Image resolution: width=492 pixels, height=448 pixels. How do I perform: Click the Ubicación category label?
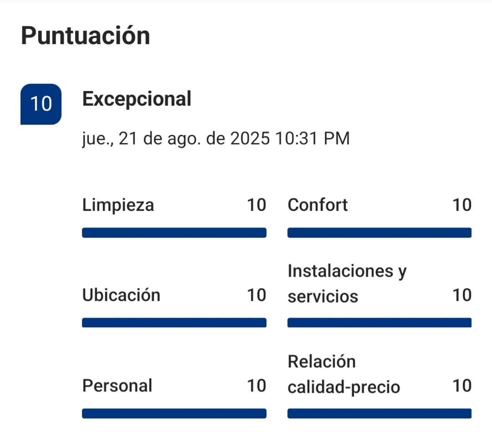(x=121, y=295)
